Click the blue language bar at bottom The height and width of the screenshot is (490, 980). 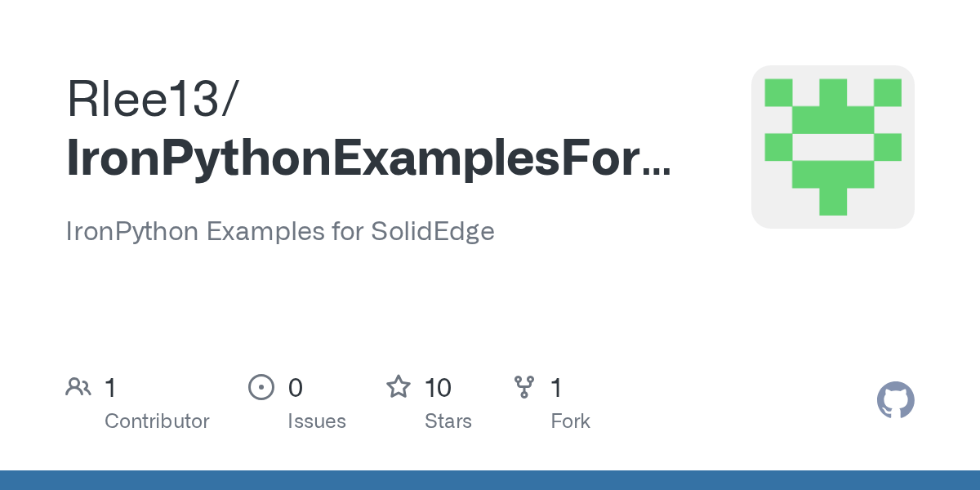pos(490,480)
